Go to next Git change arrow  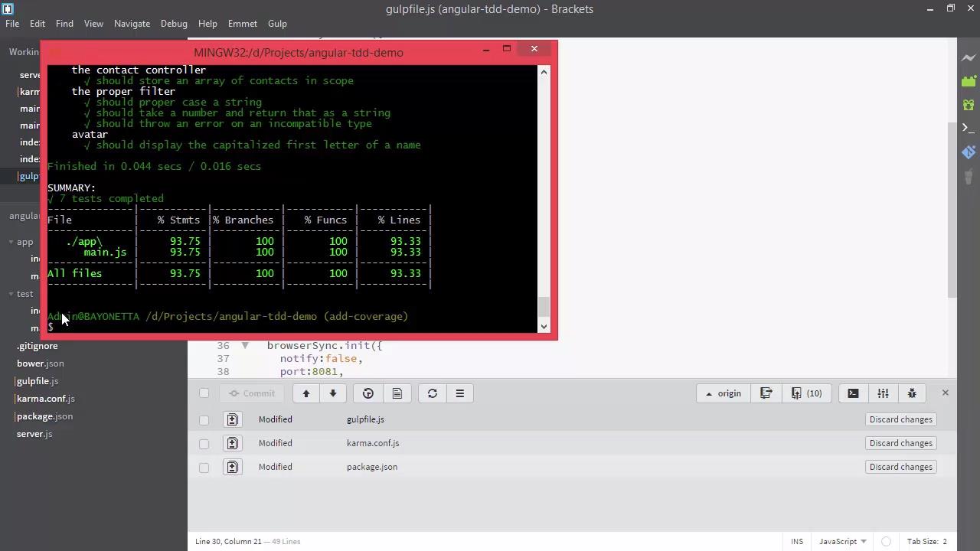[x=333, y=393]
